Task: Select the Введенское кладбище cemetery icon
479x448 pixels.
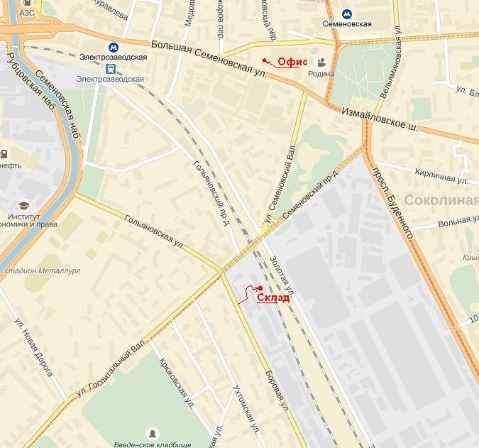Action: point(153,433)
